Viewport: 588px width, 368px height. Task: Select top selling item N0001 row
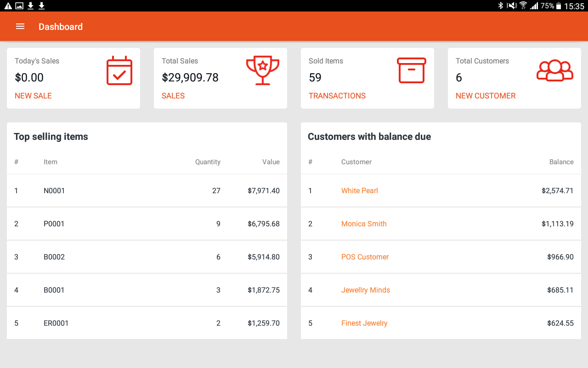(147, 190)
